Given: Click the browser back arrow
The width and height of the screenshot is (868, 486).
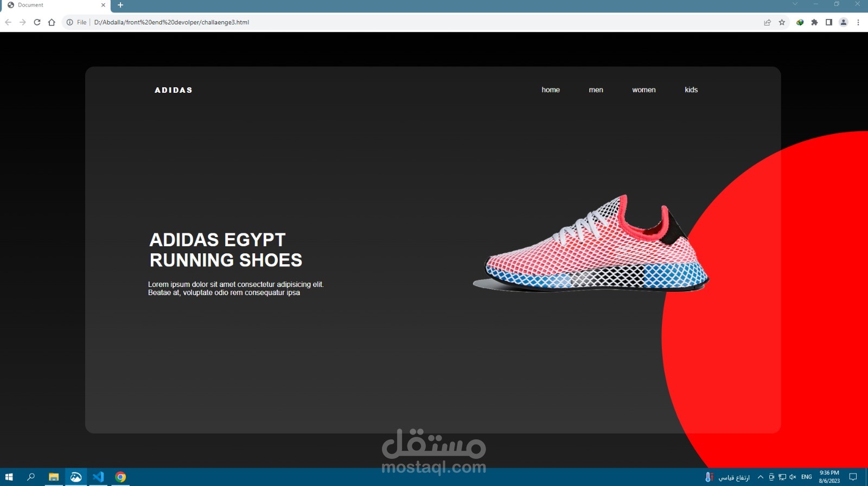Looking at the screenshot, I should coord(8,22).
